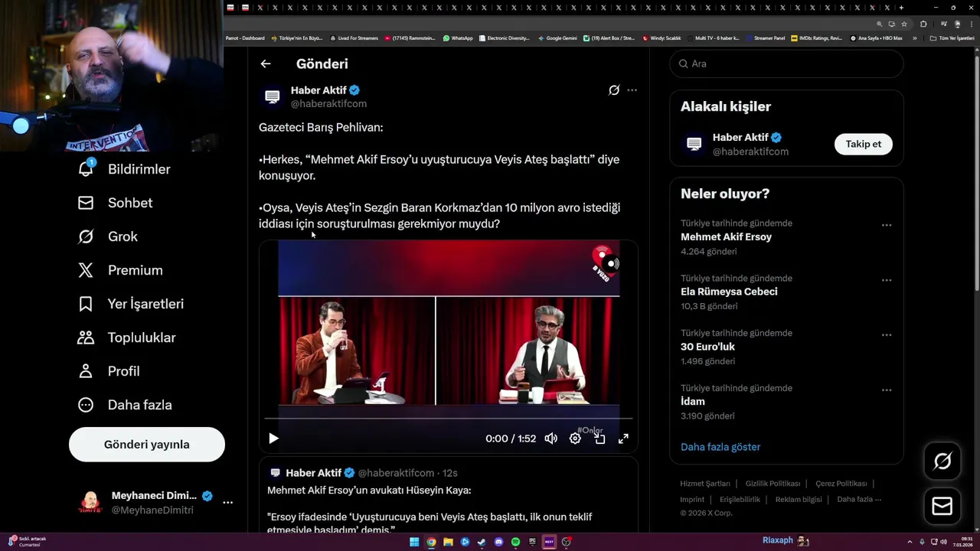The image size is (980, 551).
Task: Open Steam from the taskbar
Action: [482, 542]
